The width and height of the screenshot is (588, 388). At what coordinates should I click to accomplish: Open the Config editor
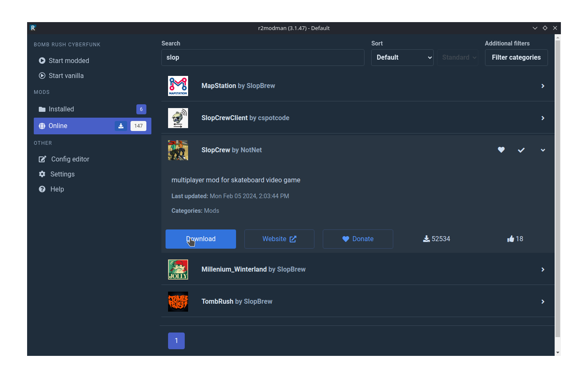[x=93, y=159]
